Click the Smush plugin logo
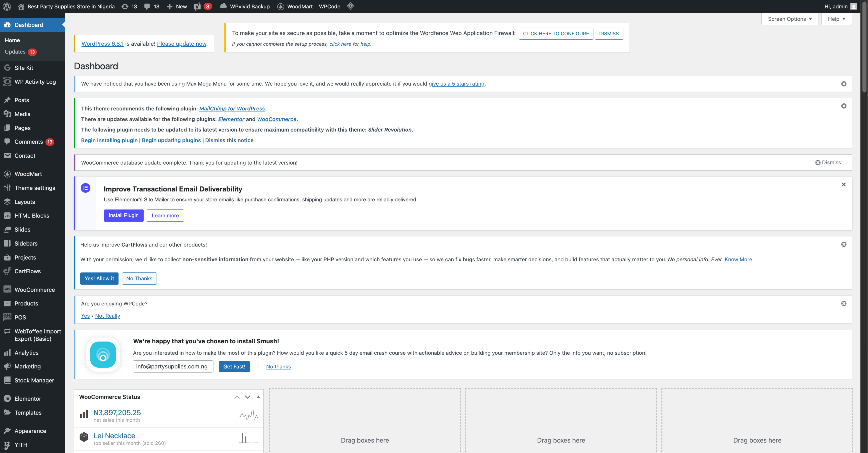 pyautogui.click(x=103, y=355)
